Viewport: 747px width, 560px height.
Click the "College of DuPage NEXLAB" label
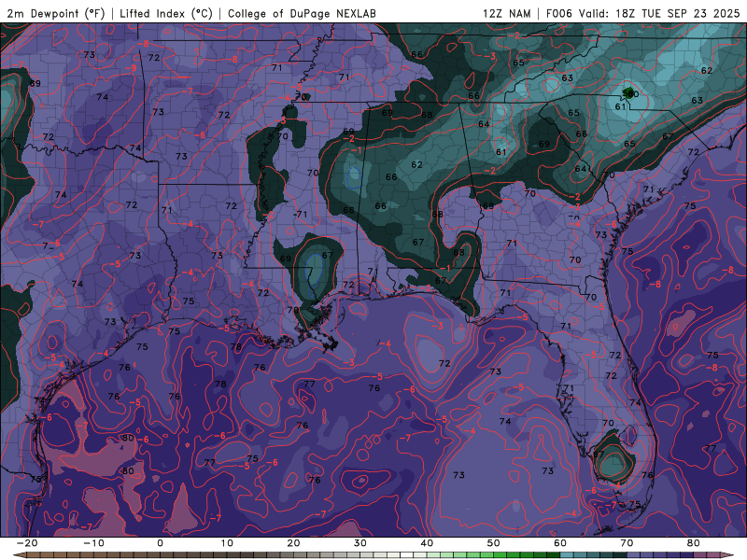pyautogui.click(x=302, y=13)
